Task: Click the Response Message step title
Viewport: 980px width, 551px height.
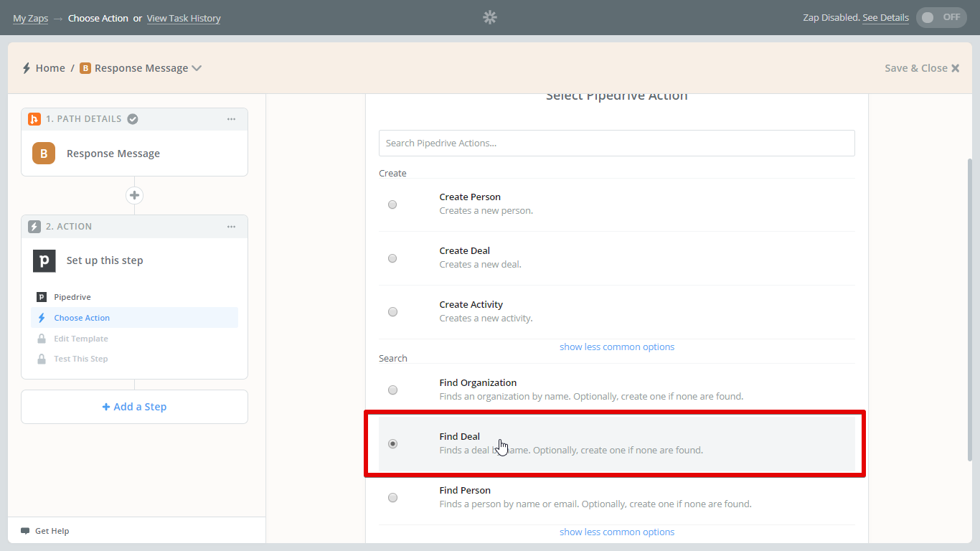Action: pos(113,154)
